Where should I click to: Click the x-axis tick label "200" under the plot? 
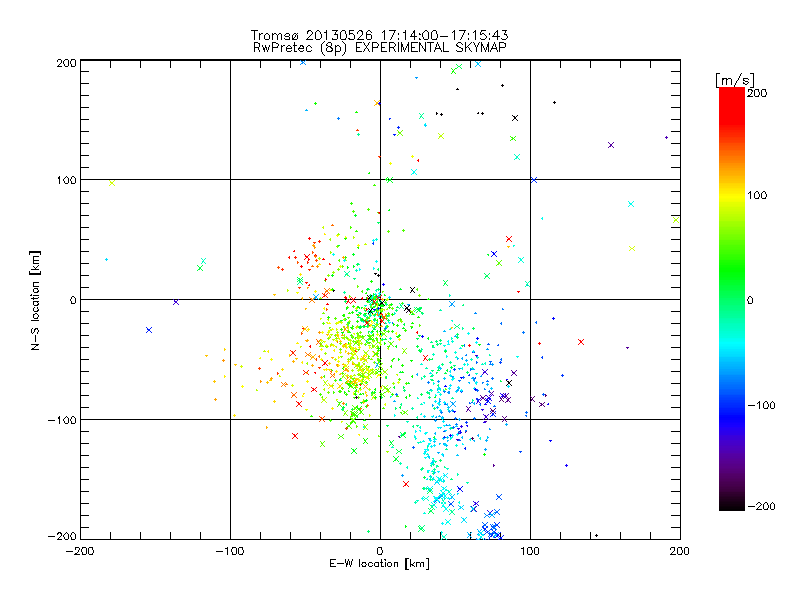click(x=680, y=551)
